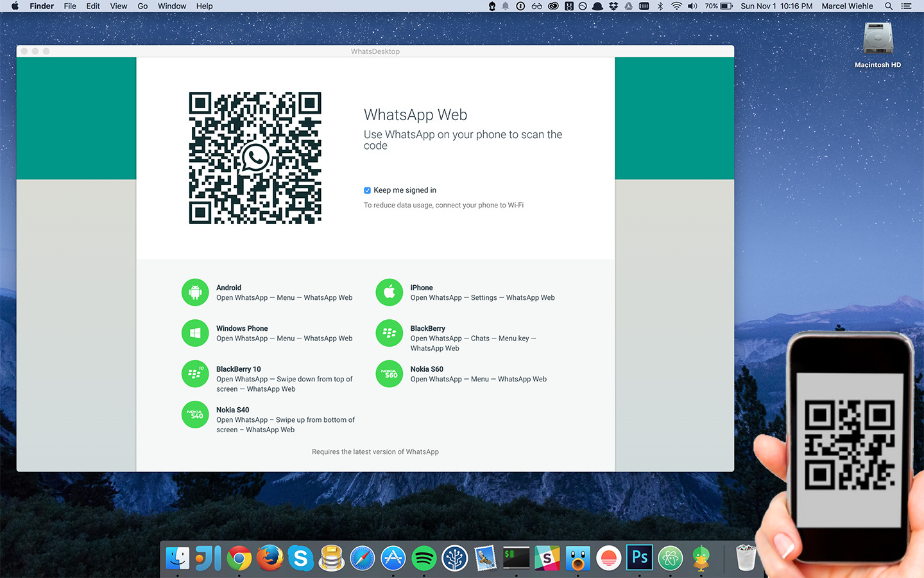Click 'Requires the latest version of WhatsApp' note
The width and height of the screenshot is (924, 578).
[x=375, y=452]
